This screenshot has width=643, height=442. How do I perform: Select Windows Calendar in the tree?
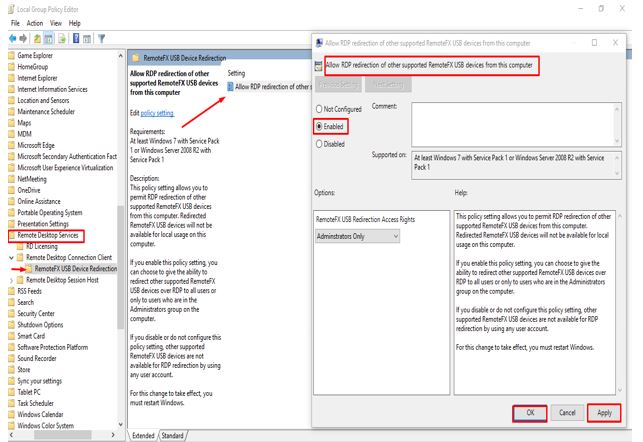[x=40, y=415]
